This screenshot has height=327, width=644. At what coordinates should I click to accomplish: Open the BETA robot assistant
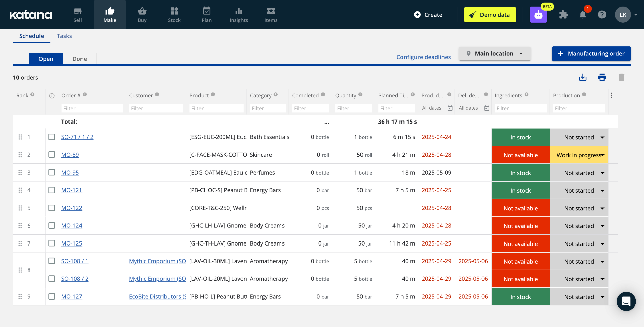[538, 15]
